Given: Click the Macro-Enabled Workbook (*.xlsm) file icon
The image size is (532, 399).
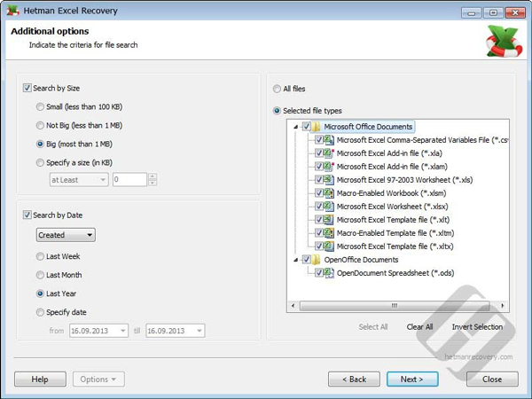Looking at the screenshot, I should click(x=331, y=193).
